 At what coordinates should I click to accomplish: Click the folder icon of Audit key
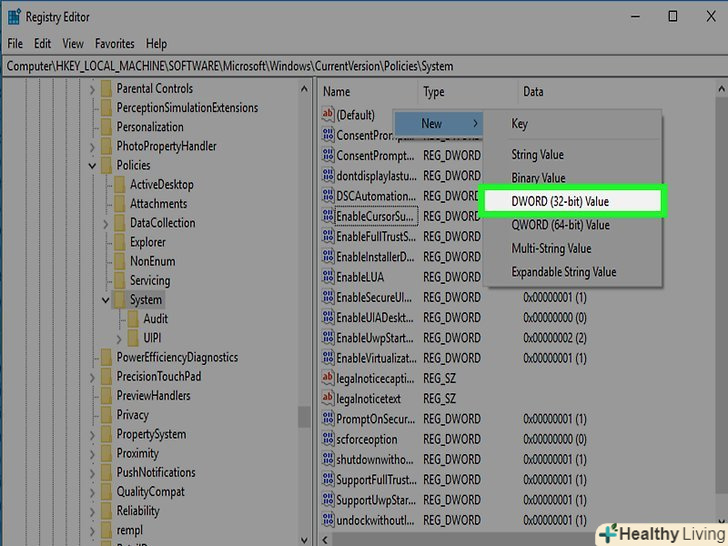tap(133, 318)
